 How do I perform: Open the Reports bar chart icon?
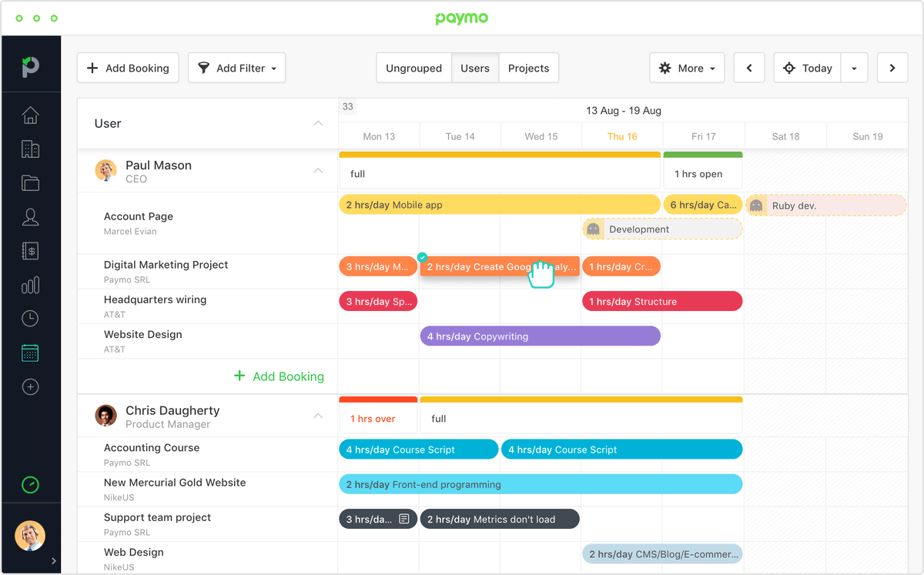pos(30,286)
